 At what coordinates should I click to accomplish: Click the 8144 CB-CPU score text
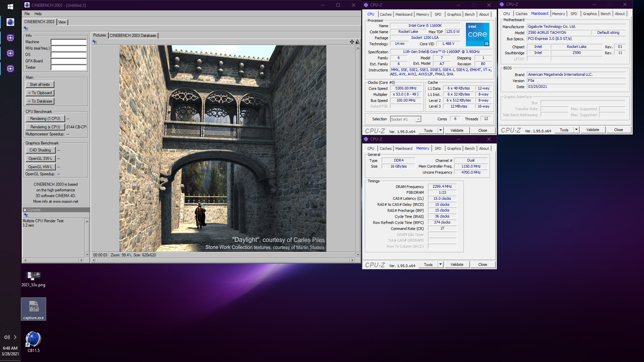[76, 127]
